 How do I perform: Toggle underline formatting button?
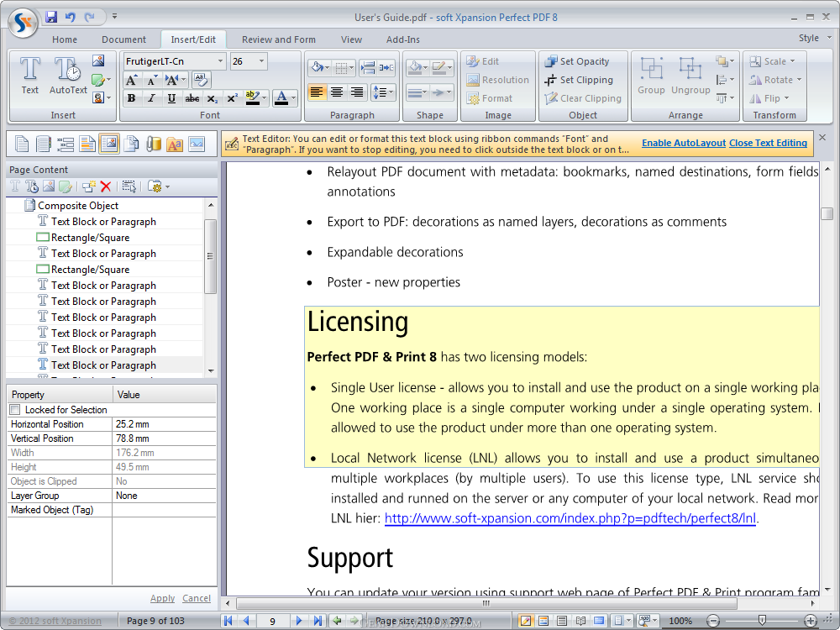click(x=171, y=98)
